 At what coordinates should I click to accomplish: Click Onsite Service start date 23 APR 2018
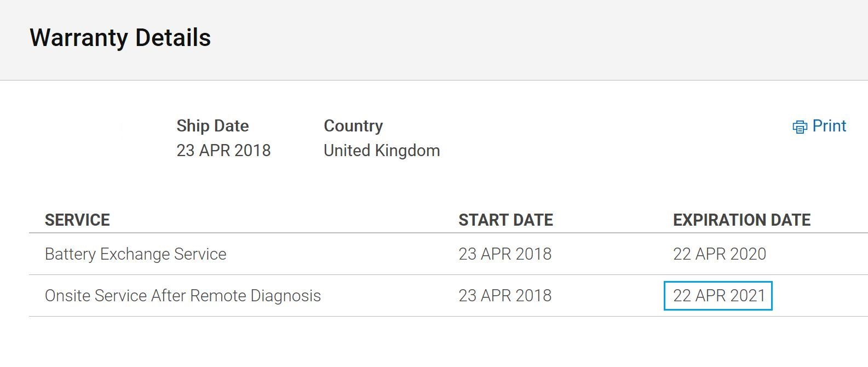click(x=505, y=296)
